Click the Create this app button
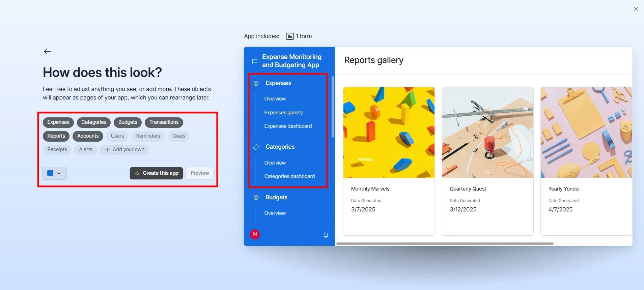The height and width of the screenshot is (290, 644). tap(156, 173)
